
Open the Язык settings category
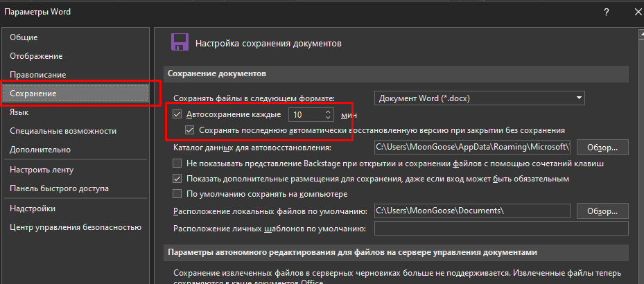(x=75, y=112)
